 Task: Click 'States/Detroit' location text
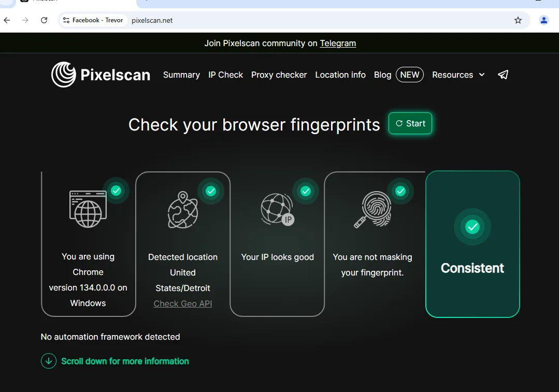tap(183, 288)
